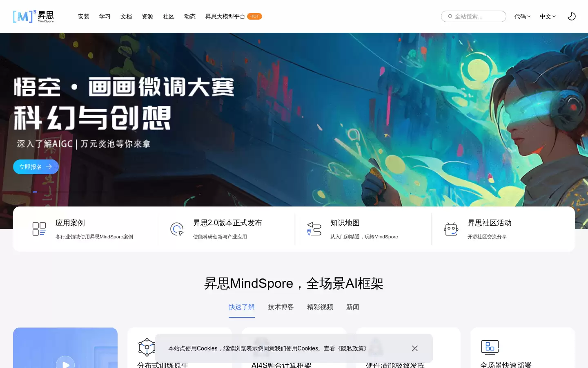Click the 全场景快速部署 card title
588x368 pixels.
(x=506, y=365)
